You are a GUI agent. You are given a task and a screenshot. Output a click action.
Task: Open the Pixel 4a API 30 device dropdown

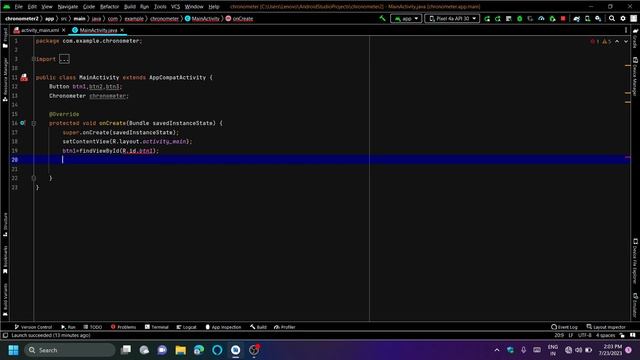pyautogui.click(x=452, y=18)
